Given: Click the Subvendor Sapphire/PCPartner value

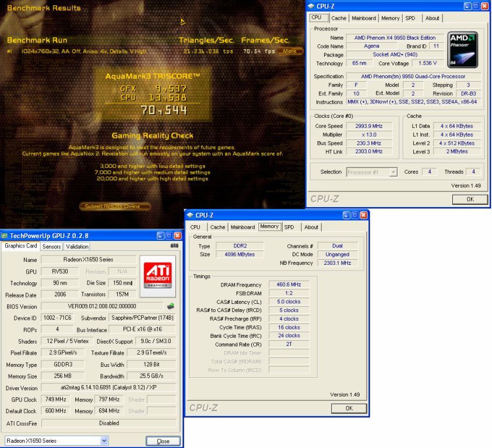Looking at the screenshot, I should [142, 318].
